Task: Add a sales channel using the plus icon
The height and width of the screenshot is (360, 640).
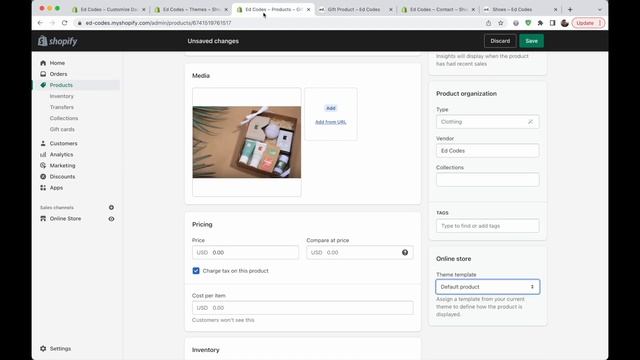Action: 111,207
